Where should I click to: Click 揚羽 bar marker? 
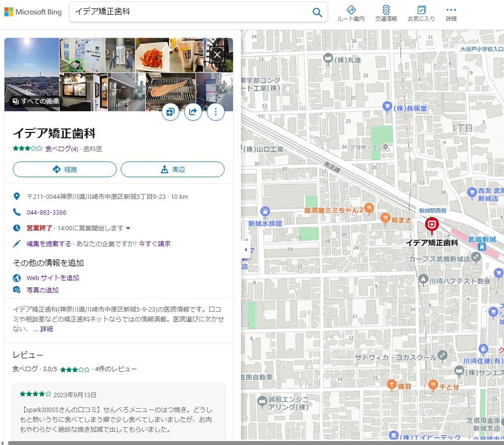pos(391,384)
